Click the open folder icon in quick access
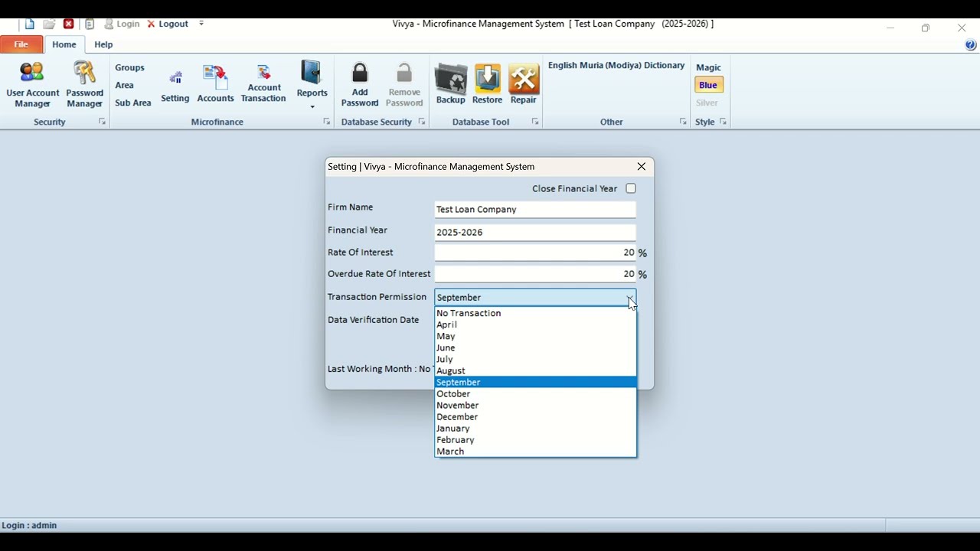The width and height of the screenshot is (980, 551). tap(49, 24)
